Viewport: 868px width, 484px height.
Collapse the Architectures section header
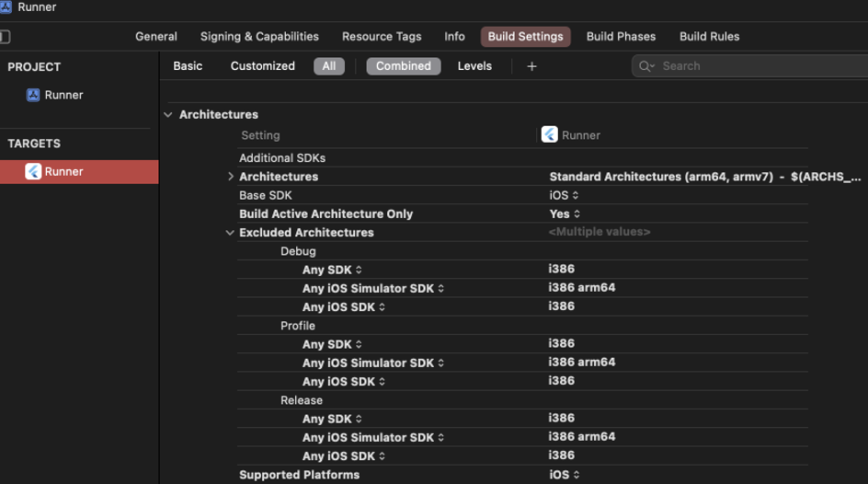coord(168,115)
